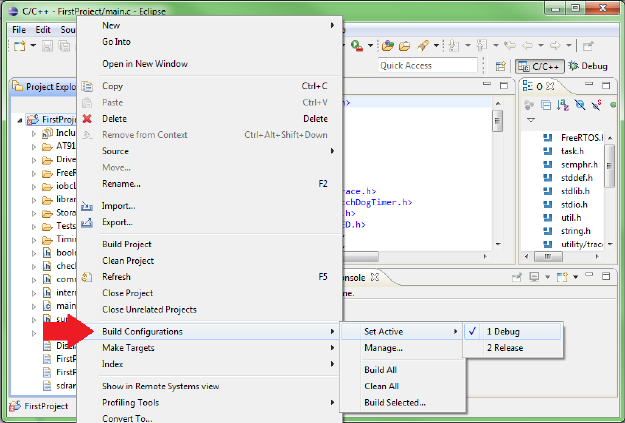Viewport: 625px width, 423px height.
Task: Click Build Selected... in submenu
Action: (x=403, y=402)
